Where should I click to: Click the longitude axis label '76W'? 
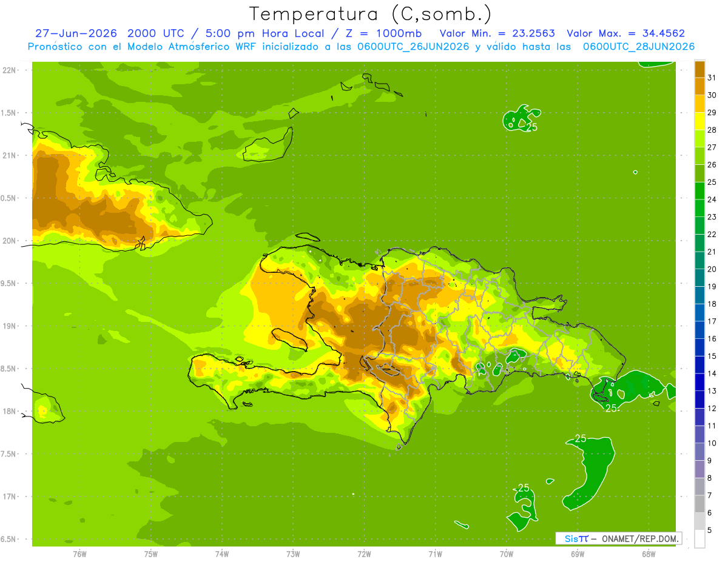(x=79, y=554)
